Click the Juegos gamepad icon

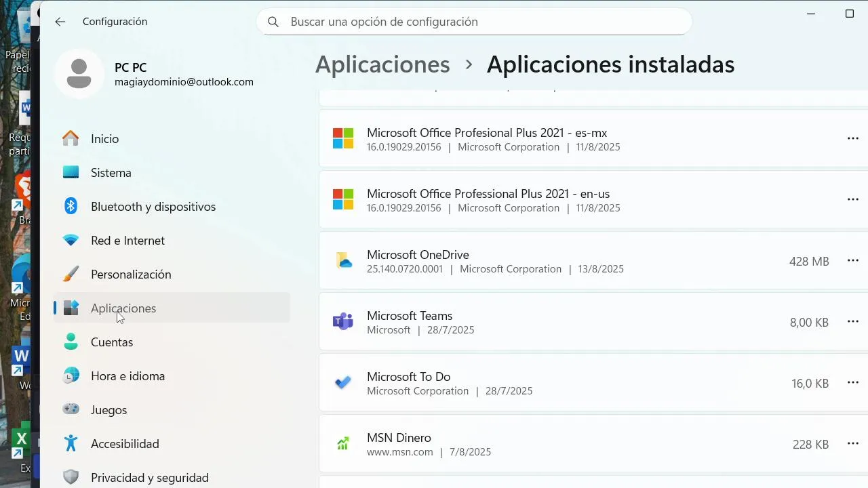tap(71, 409)
